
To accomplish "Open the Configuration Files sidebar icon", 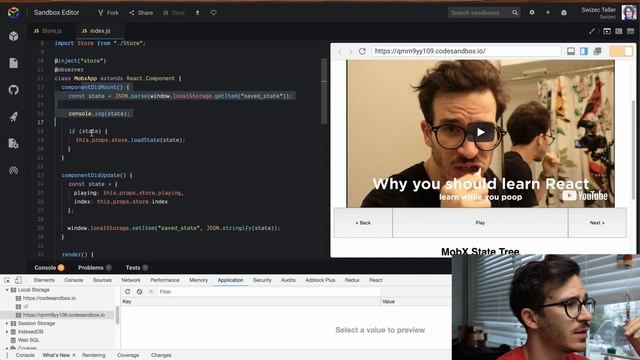I will point(13,144).
